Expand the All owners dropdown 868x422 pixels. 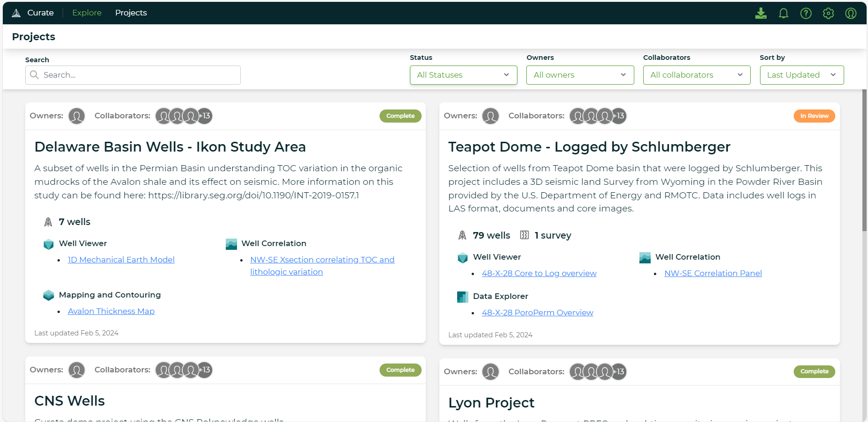point(580,75)
